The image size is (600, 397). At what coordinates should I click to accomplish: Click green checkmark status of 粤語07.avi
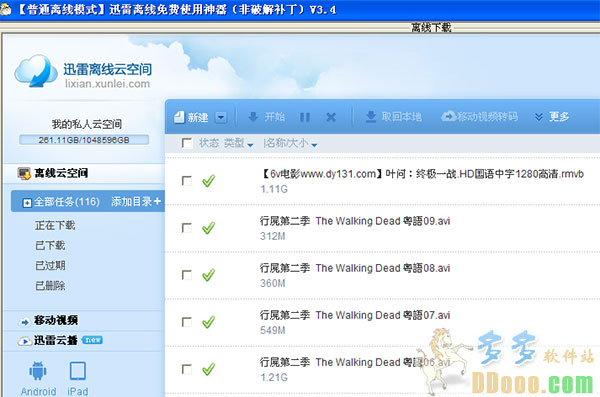tap(209, 322)
